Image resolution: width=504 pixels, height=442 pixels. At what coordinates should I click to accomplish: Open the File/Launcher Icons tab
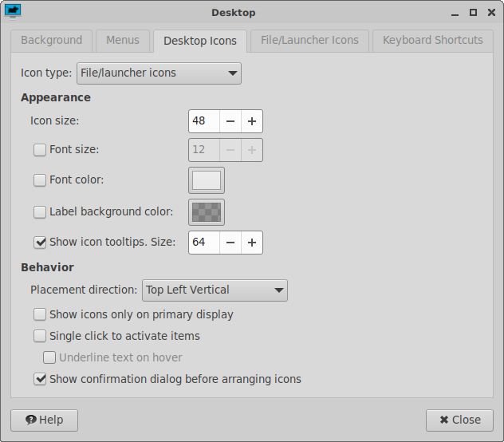click(309, 41)
